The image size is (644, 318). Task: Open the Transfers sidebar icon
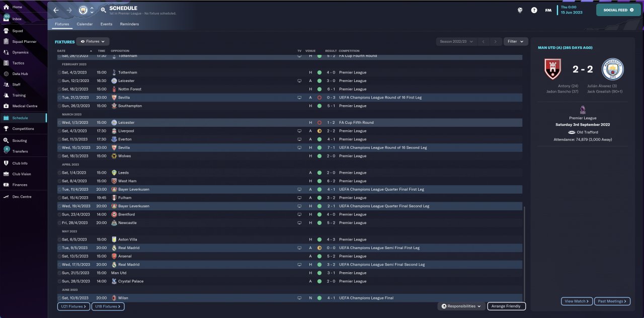7,151
